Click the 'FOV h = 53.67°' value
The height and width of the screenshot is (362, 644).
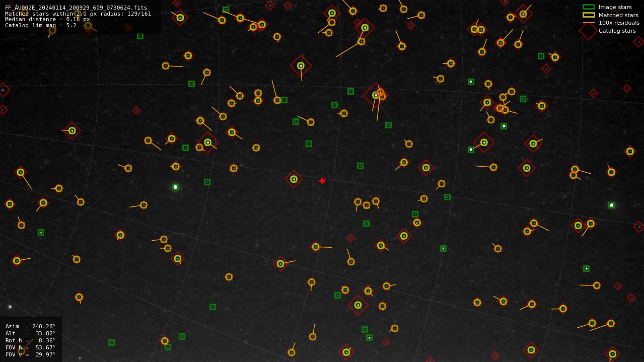[30, 347]
